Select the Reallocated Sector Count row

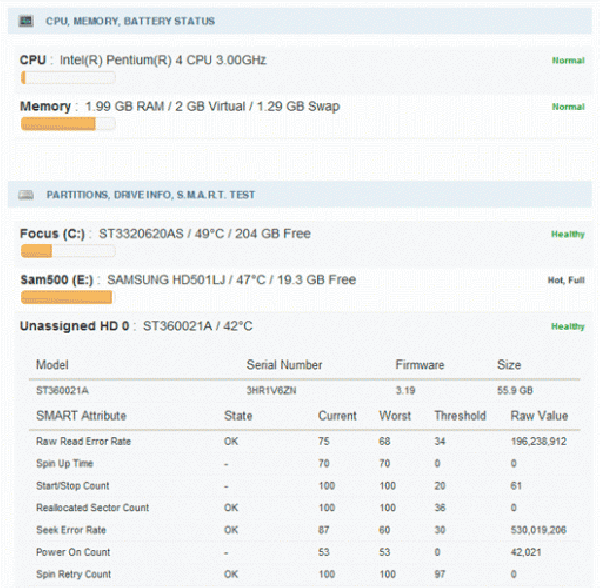[305, 508]
